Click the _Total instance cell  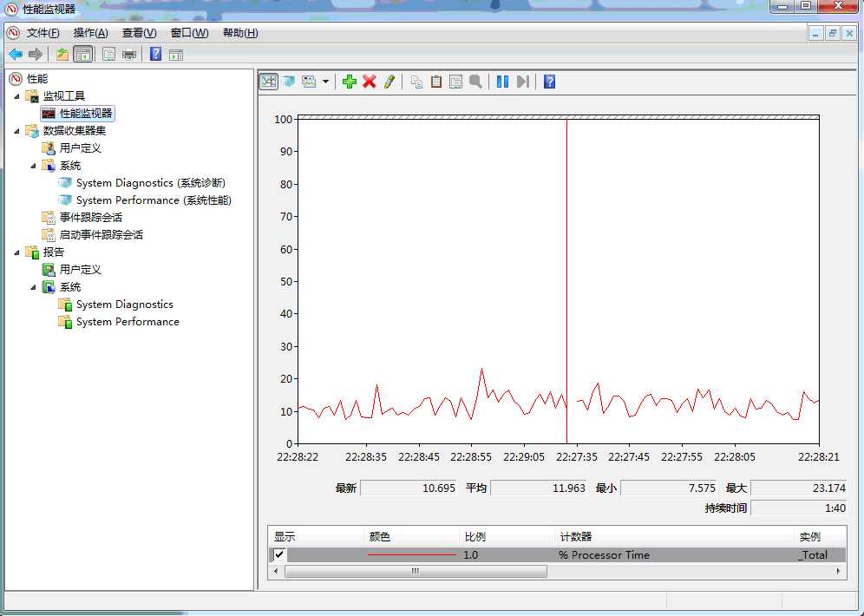(812, 555)
